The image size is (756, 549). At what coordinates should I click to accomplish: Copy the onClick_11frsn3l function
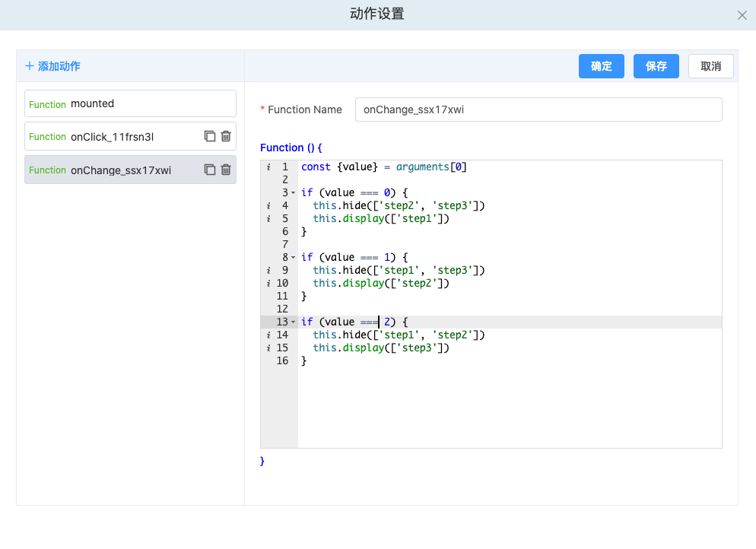point(210,136)
